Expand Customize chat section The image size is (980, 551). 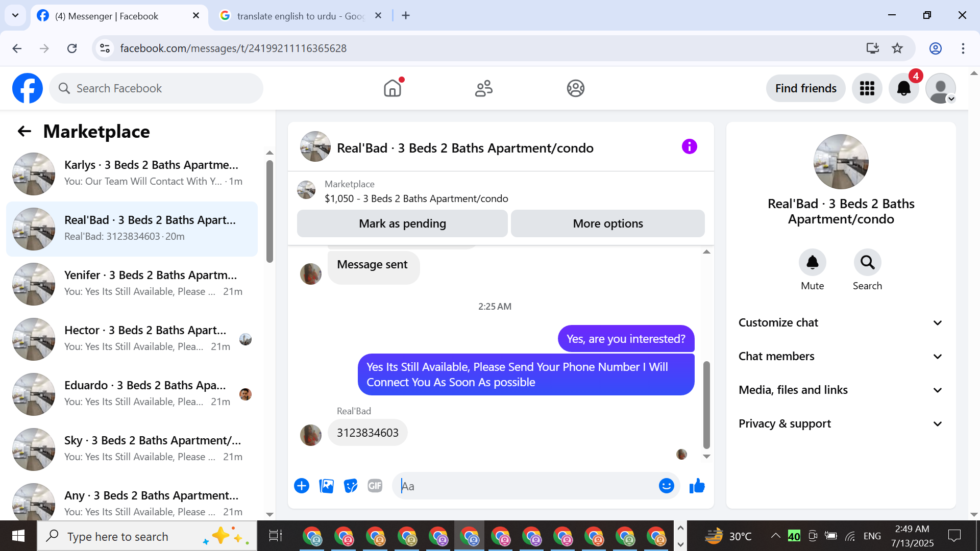[841, 322]
